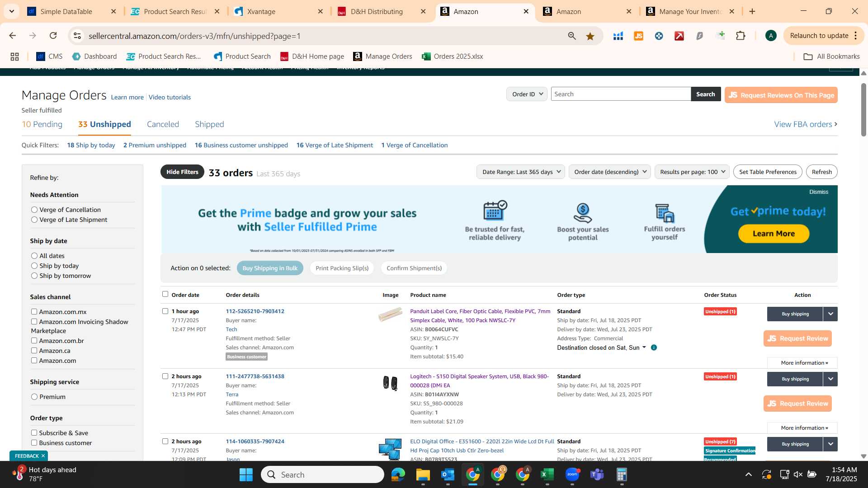This screenshot has width=868, height=488.
Task: Click the Search orders button
Action: click(705, 94)
